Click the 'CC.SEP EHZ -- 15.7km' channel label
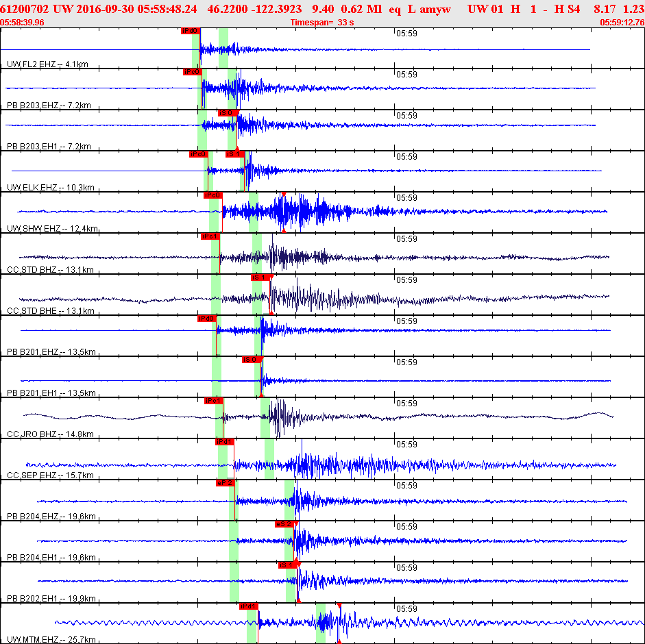 coord(50,475)
